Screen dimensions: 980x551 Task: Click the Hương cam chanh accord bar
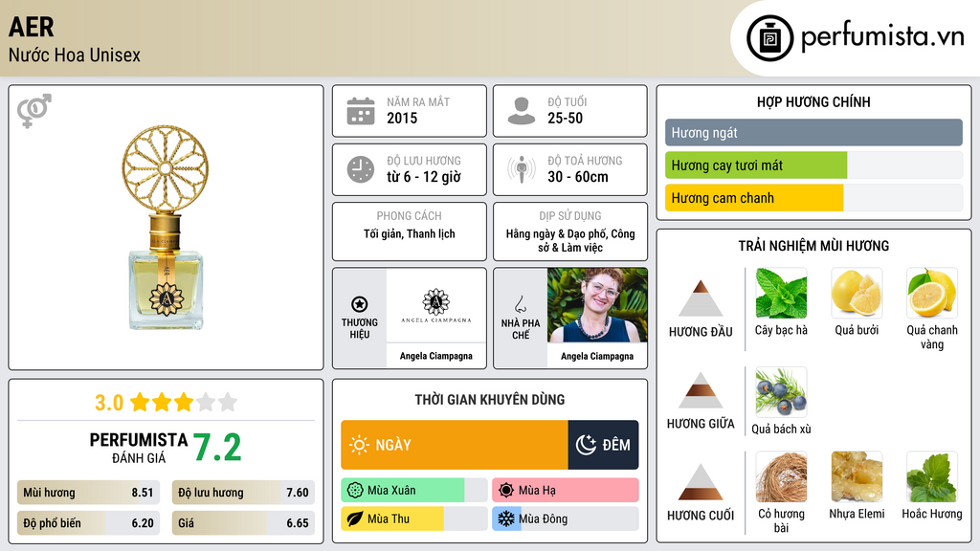[x=813, y=198]
